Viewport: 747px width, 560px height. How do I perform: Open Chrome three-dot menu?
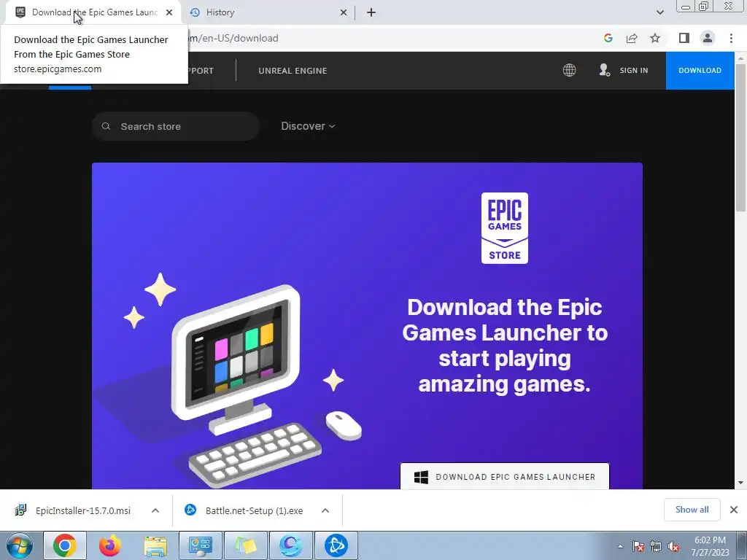click(x=731, y=38)
